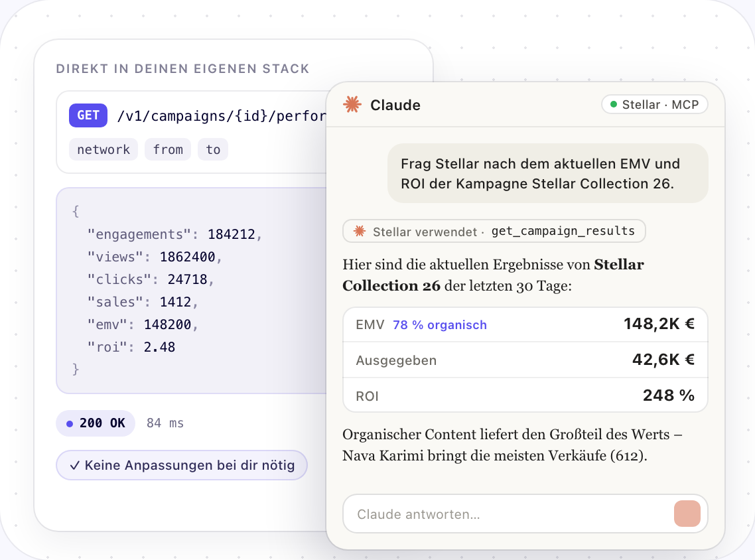Click the blue dot in the 200 OK badge
755x560 pixels.
(x=70, y=424)
